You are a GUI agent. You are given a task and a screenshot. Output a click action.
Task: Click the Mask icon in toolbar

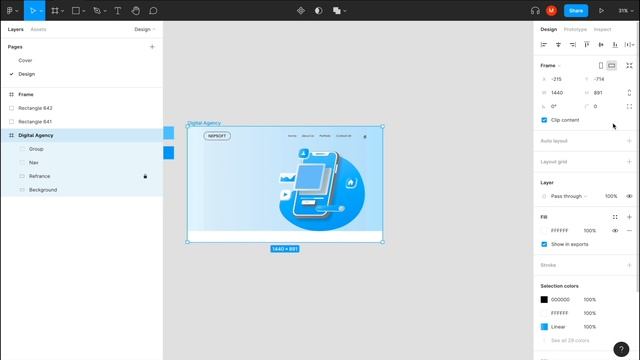pos(318,11)
